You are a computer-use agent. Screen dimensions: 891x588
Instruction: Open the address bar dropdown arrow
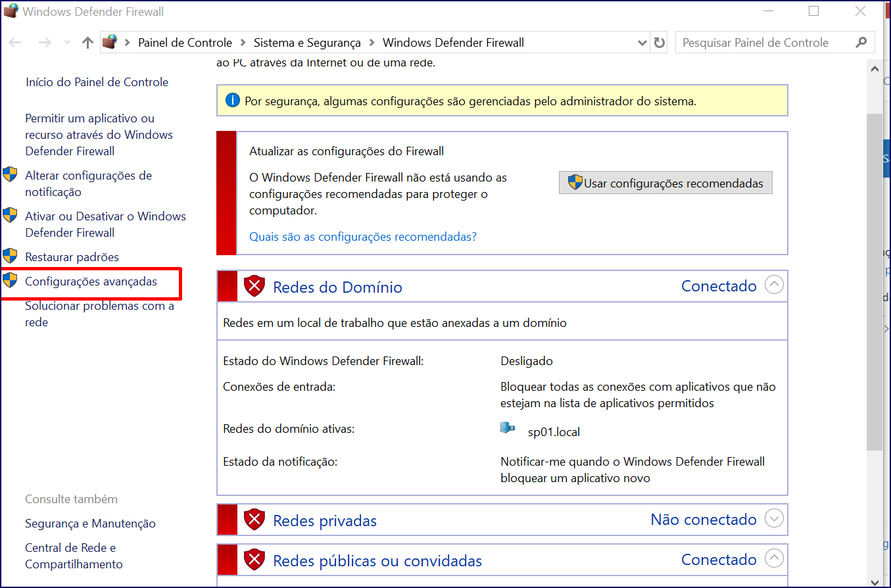click(642, 41)
